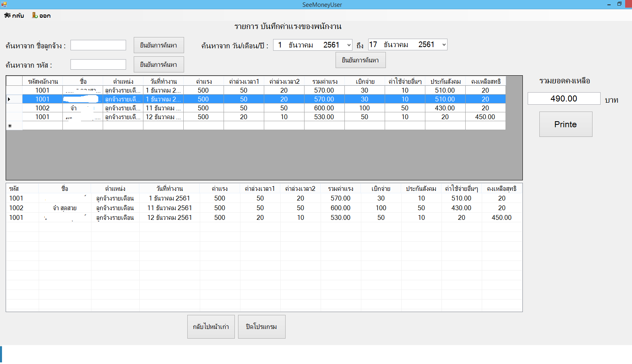Click the ออก (exit) menu item
This screenshot has width=632, height=364.
click(x=41, y=16)
